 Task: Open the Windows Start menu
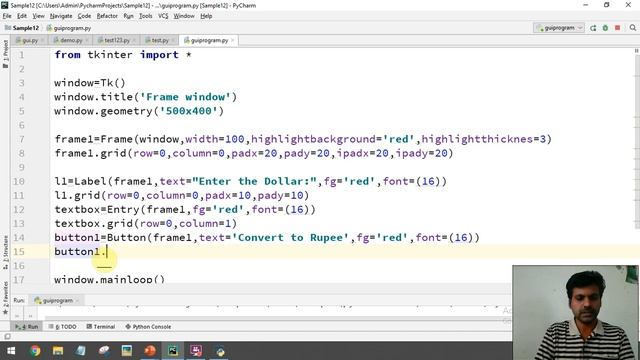point(11,351)
